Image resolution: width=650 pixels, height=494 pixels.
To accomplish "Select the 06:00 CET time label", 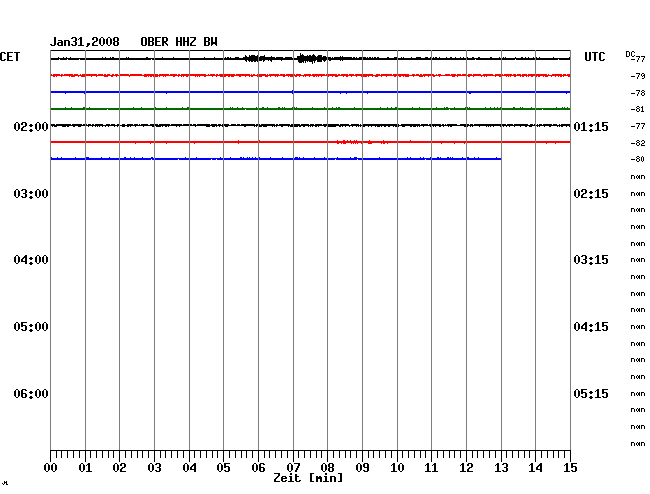I will pyautogui.click(x=31, y=393).
